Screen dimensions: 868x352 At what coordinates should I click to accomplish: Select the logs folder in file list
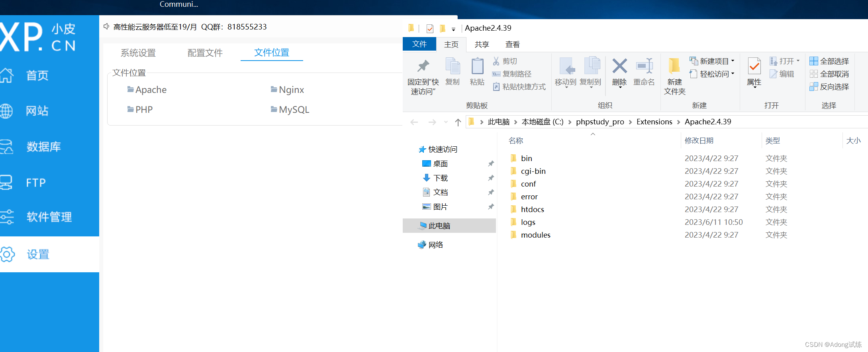528,222
